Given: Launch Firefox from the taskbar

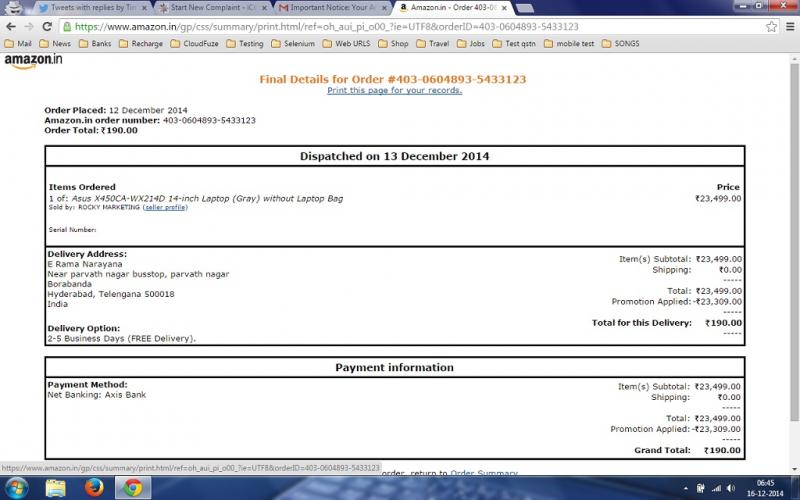Looking at the screenshot, I should point(94,488).
